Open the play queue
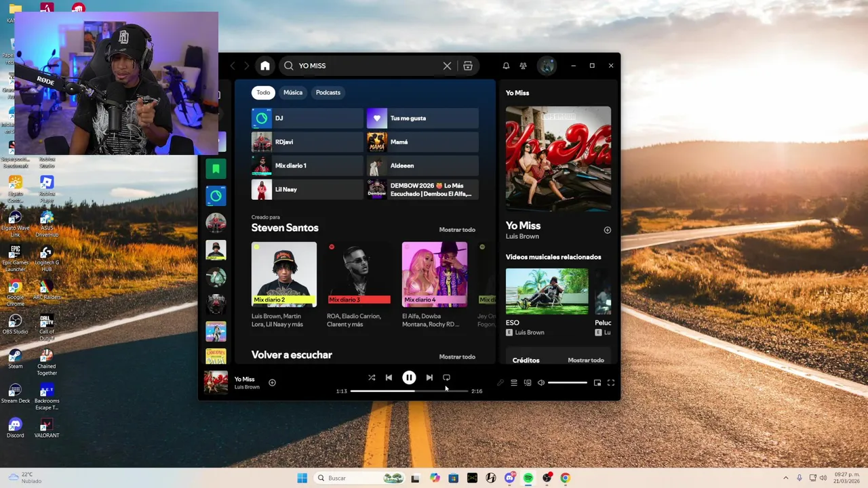 (514, 383)
